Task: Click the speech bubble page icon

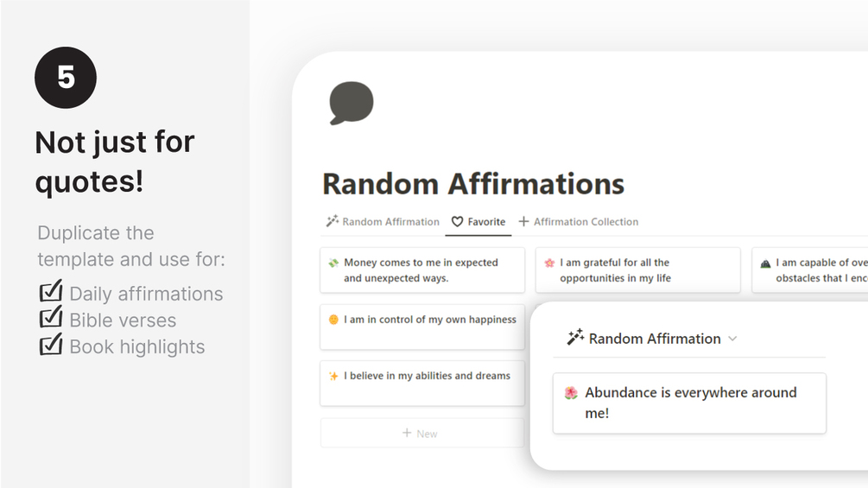Action: [x=351, y=103]
